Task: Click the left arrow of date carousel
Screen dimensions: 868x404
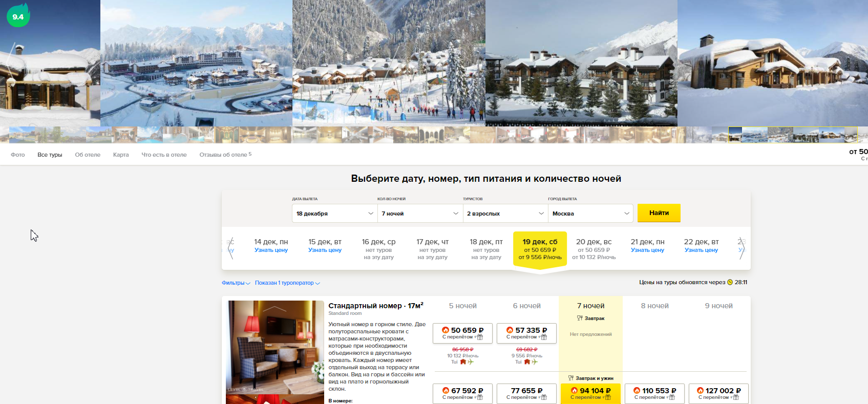Action: tap(230, 248)
